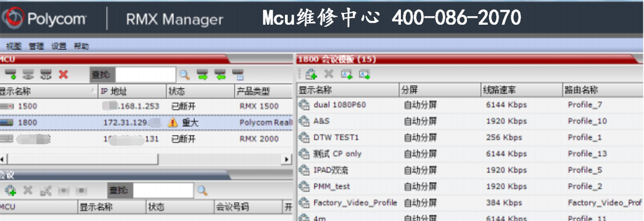
Task: Select the A&S conference template
Action: (321, 121)
